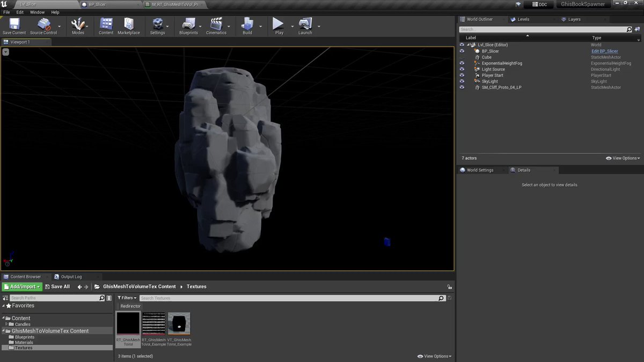Open the File menu

click(6, 12)
